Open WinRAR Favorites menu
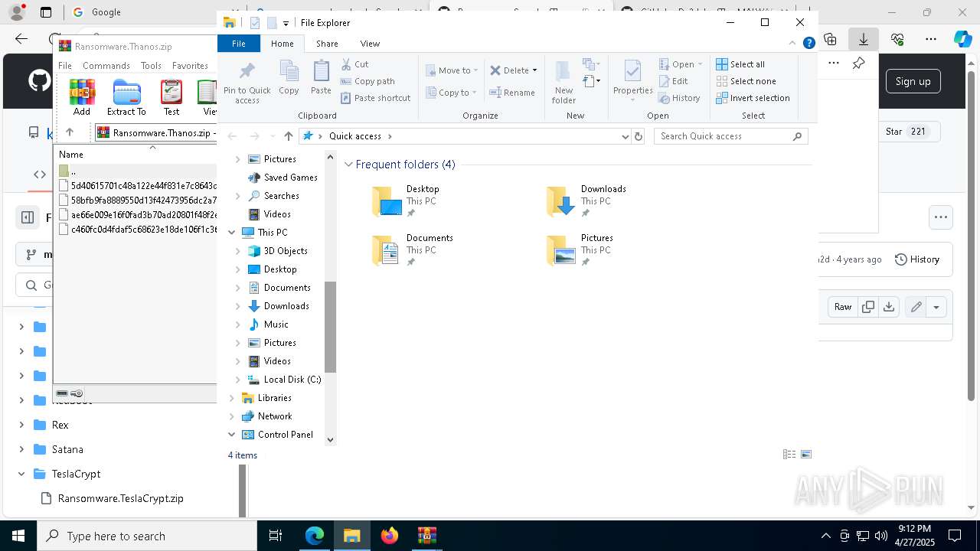980x551 pixels. [190, 66]
